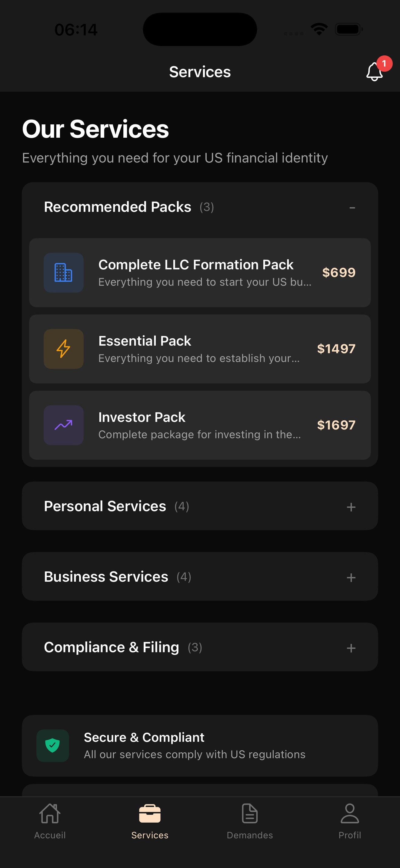
Task: Tap the lightning bolt icon of Essential Pack
Action: 63,349
